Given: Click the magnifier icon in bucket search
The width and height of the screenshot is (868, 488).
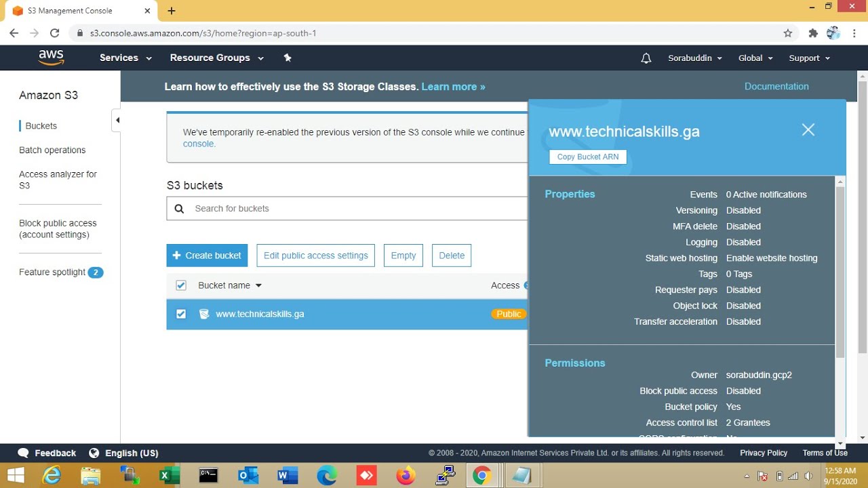Looking at the screenshot, I should click(179, 209).
